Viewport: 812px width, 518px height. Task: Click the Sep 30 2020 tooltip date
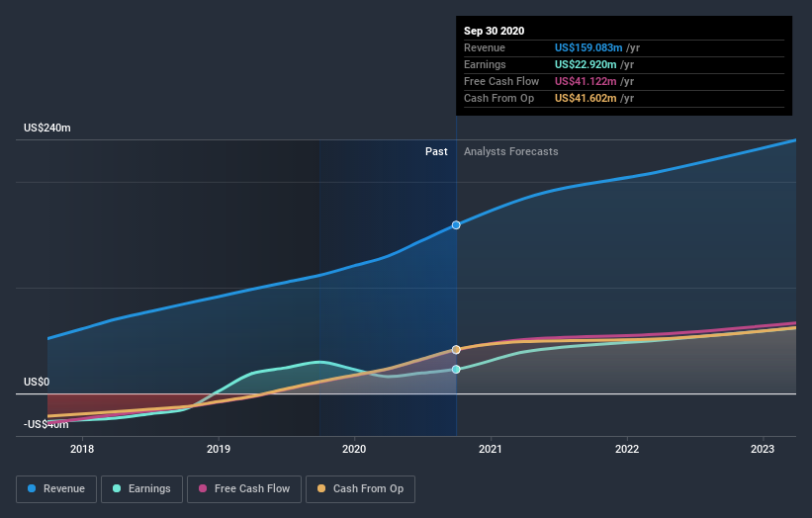coord(495,31)
